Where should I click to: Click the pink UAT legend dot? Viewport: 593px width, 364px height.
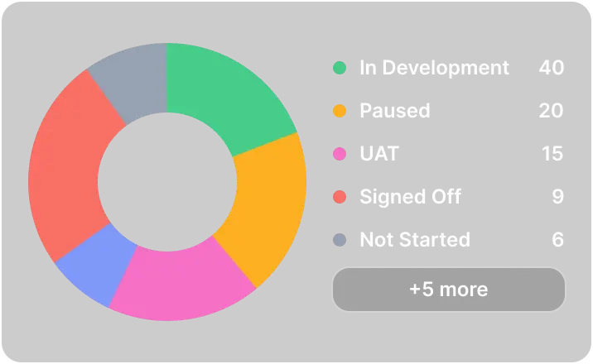coord(340,154)
